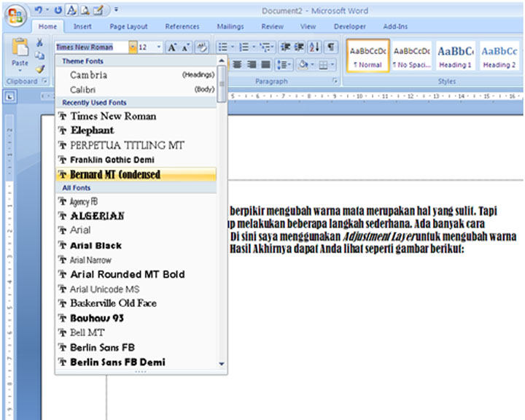Screen dimensions: 525x420
Task: Toggle Justify alignment
Action: pyautogui.click(x=266, y=65)
